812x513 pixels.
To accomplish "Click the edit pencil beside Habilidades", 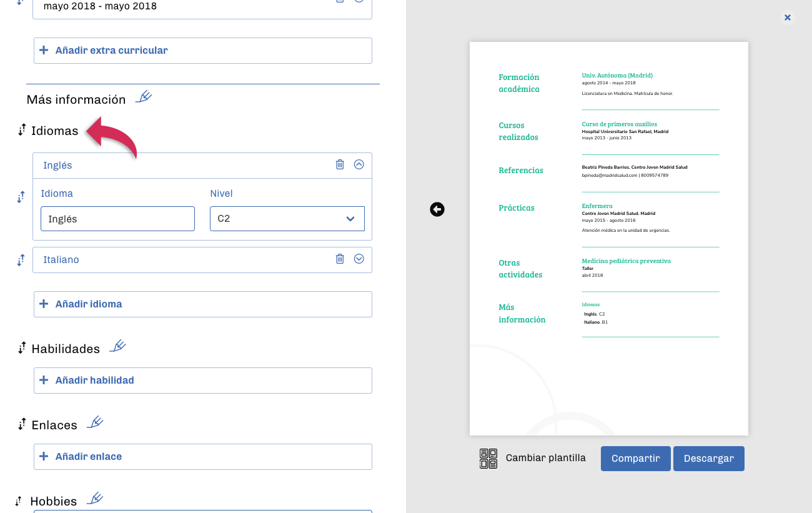I will click(117, 346).
